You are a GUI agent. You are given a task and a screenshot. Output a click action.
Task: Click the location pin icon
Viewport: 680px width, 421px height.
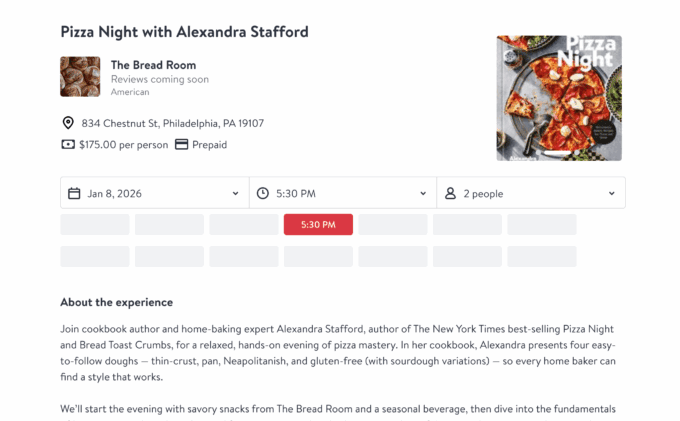pos(68,123)
